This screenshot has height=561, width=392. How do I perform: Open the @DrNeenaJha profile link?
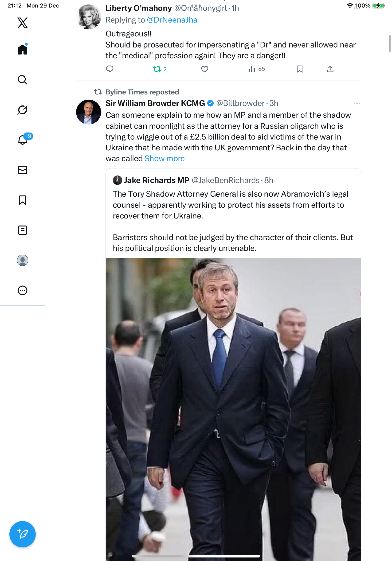point(172,20)
